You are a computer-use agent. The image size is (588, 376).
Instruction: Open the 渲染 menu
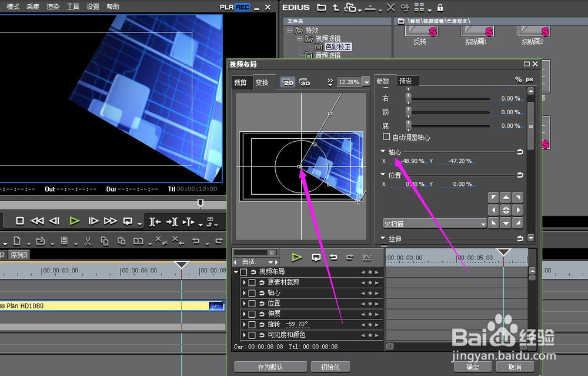[53, 6]
